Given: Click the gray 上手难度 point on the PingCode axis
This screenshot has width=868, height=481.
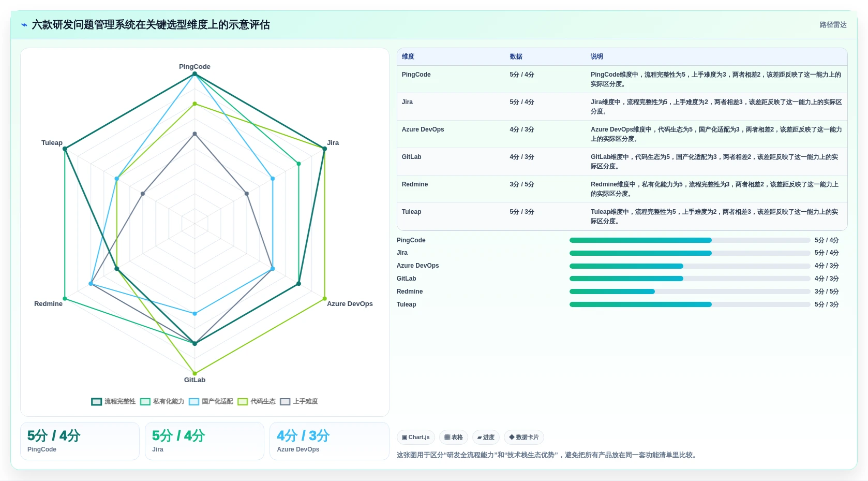Looking at the screenshot, I should point(195,134).
